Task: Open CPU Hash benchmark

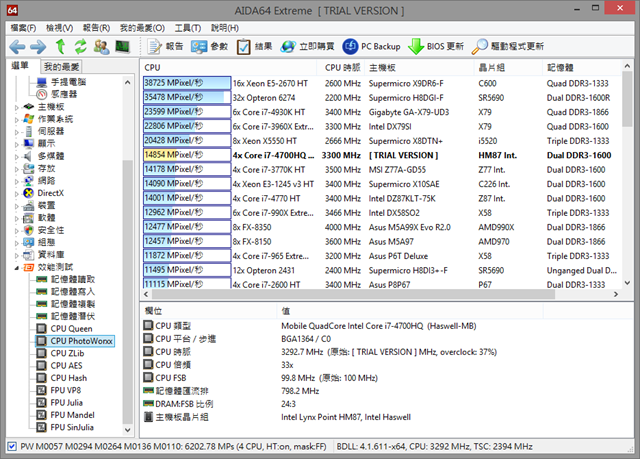Action: (69, 378)
